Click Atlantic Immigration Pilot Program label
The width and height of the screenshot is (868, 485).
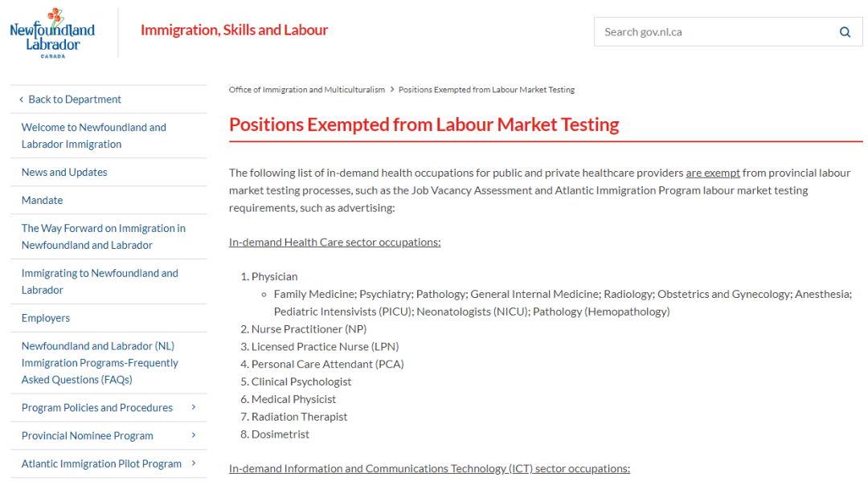[101, 463]
